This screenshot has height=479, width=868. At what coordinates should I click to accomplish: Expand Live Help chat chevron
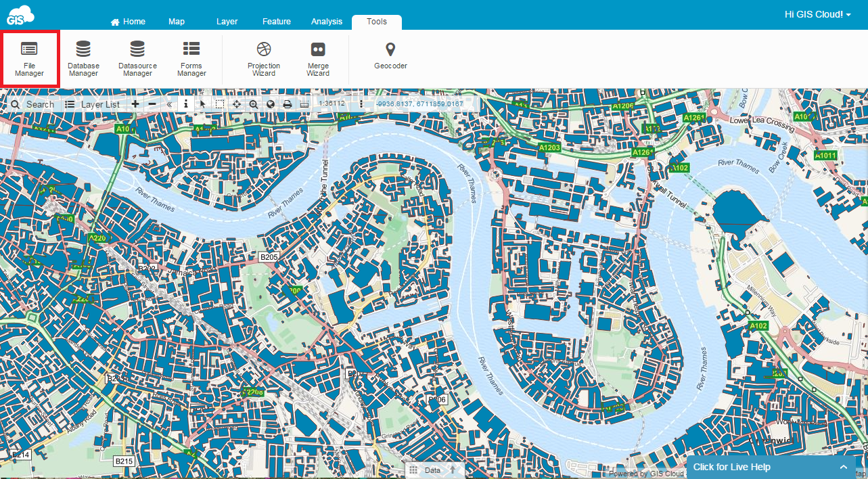(843, 467)
